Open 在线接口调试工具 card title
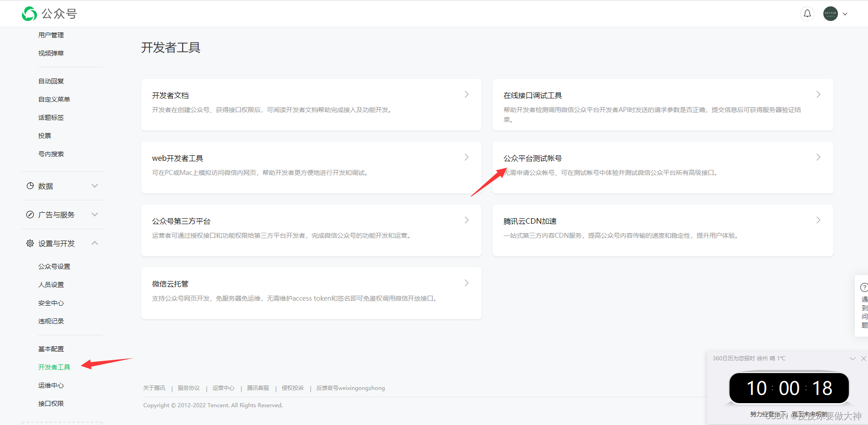The image size is (868, 425). click(533, 95)
